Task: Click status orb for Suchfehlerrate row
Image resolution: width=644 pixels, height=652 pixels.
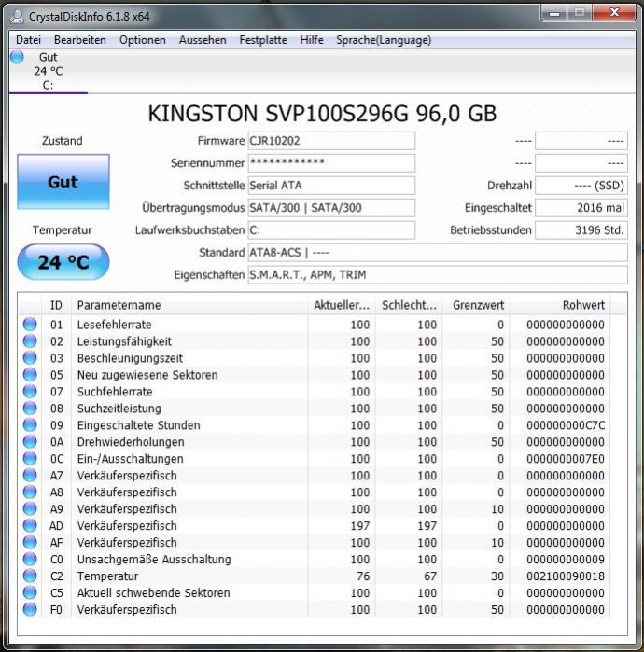Action: click(30, 391)
